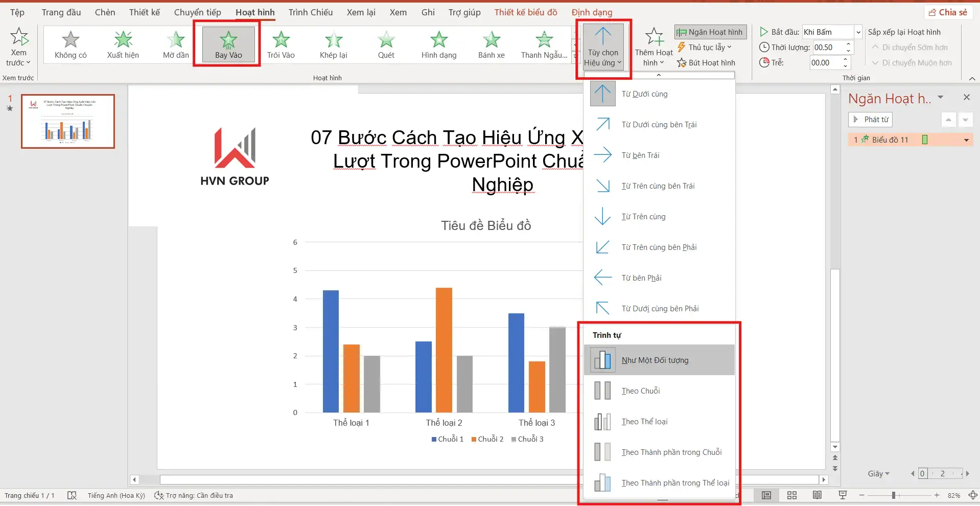This screenshot has width=980, height=506.
Task: Switch to Thiết kế biểu đồ tab
Action: [525, 12]
